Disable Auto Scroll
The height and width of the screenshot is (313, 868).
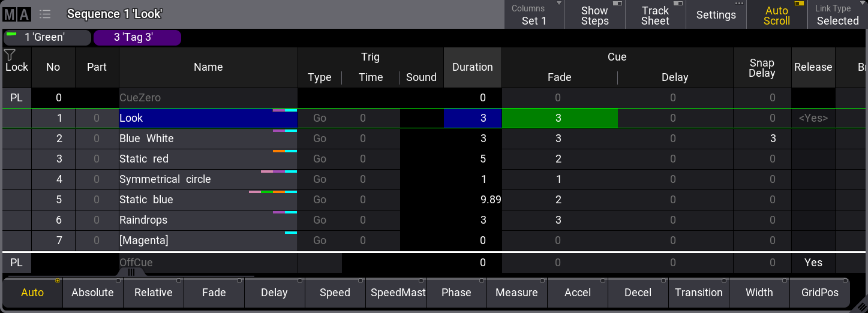click(776, 15)
